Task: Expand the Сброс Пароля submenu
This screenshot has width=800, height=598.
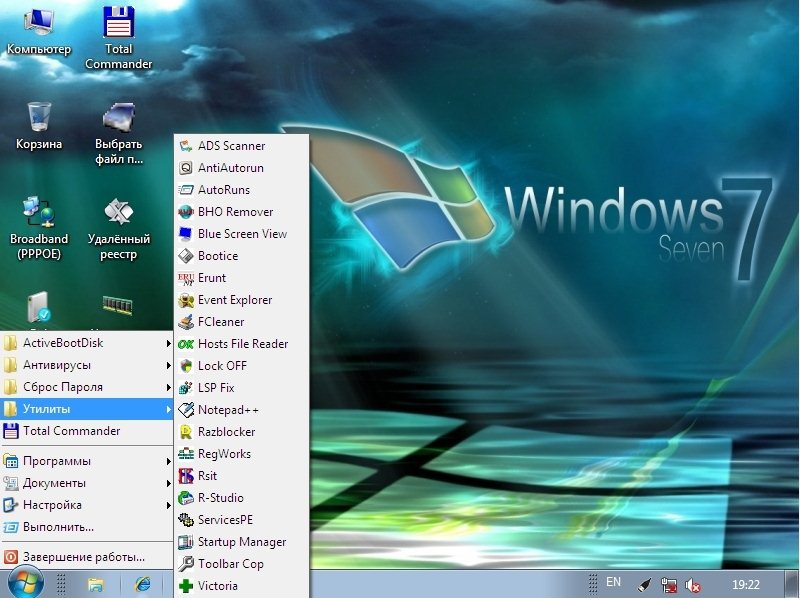Action: click(85, 387)
